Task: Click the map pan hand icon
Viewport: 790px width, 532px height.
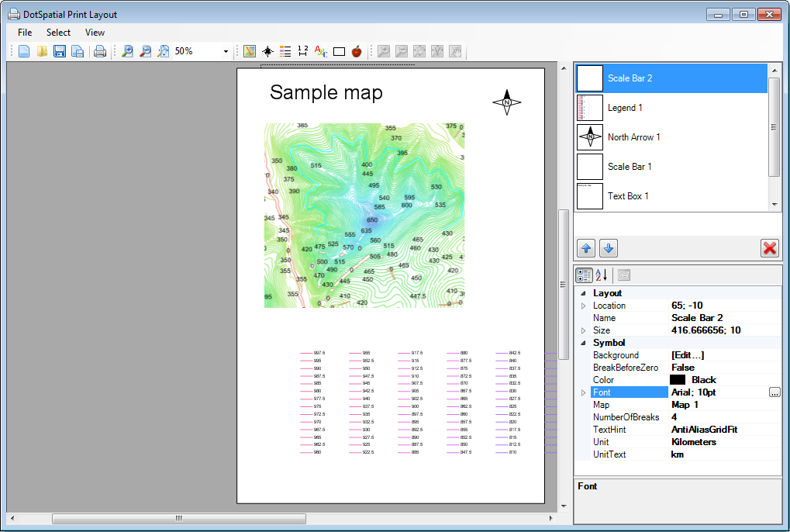Action: tap(455, 51)
